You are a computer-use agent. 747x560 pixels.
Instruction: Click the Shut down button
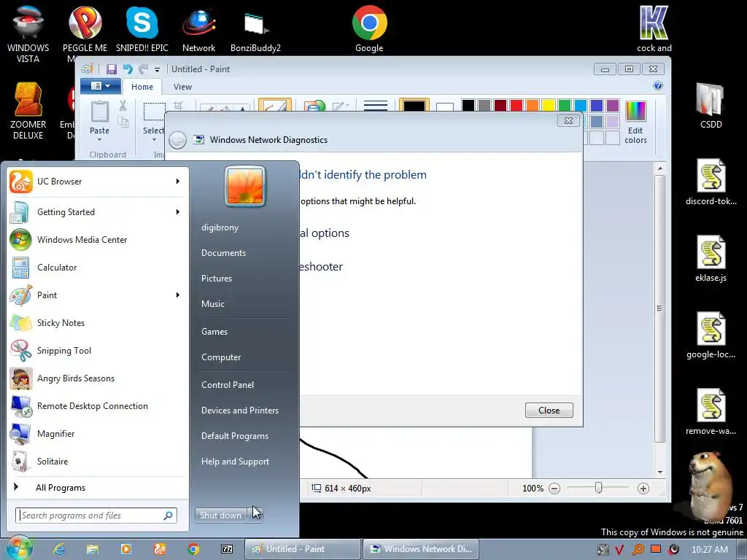point(220,516)
